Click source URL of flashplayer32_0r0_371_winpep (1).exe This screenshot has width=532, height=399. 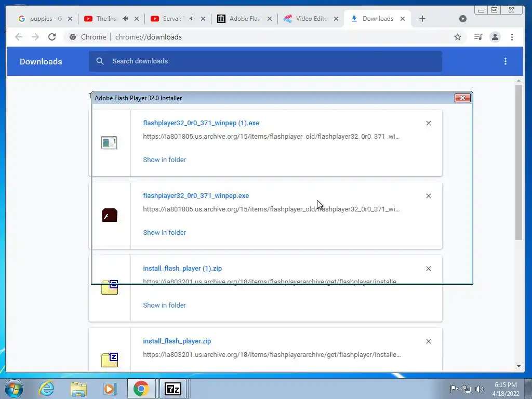click(x=271, y=137)
